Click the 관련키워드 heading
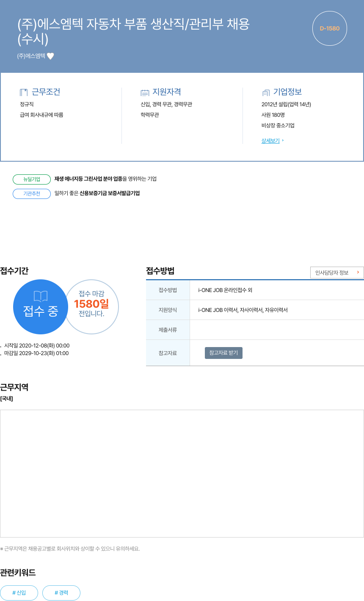This screenshot has height=601, width=364. point(18,573)
